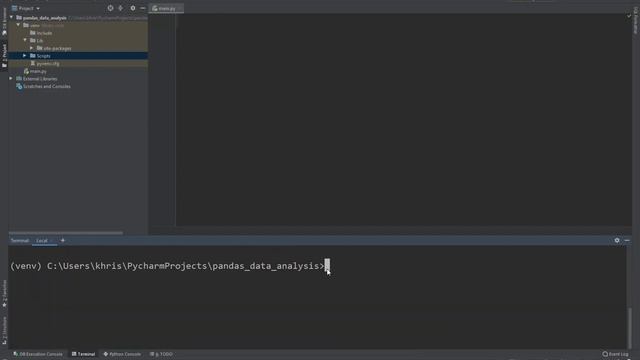
Task: Toggle the Project tool window side tab
Action: (x=4, y=56)
